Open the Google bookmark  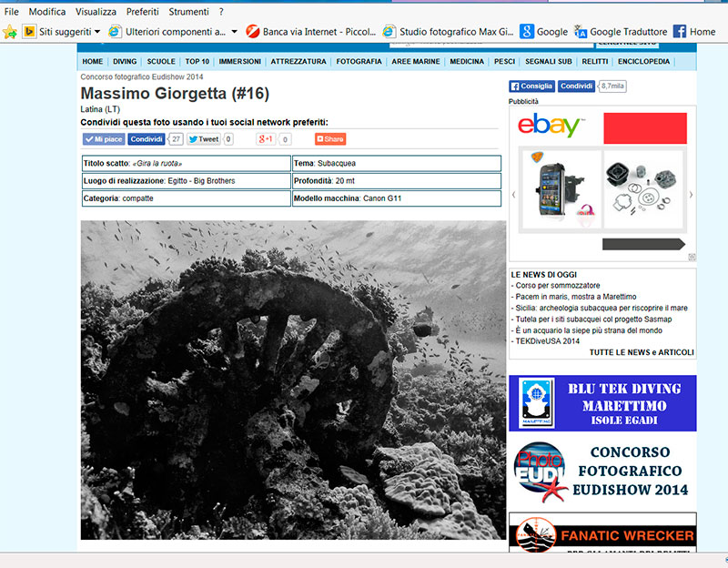point(543,32)
